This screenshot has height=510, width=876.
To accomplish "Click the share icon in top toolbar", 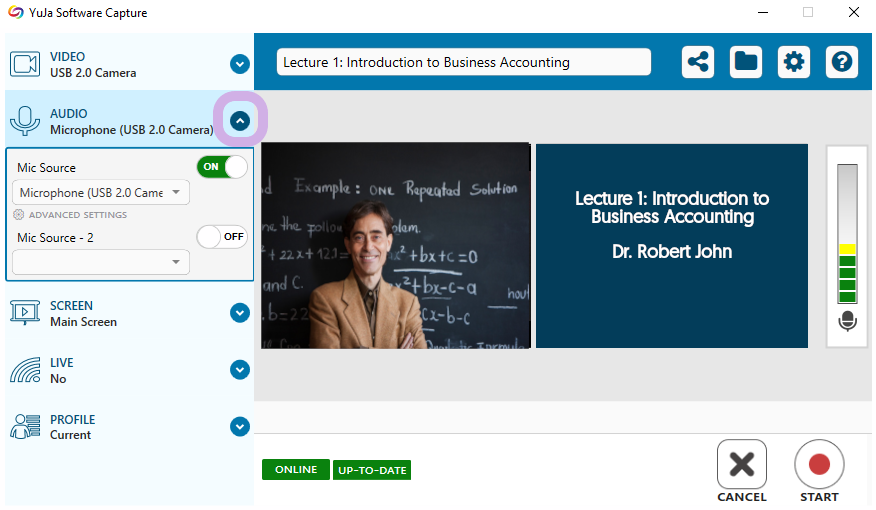I will coord(698,61).
